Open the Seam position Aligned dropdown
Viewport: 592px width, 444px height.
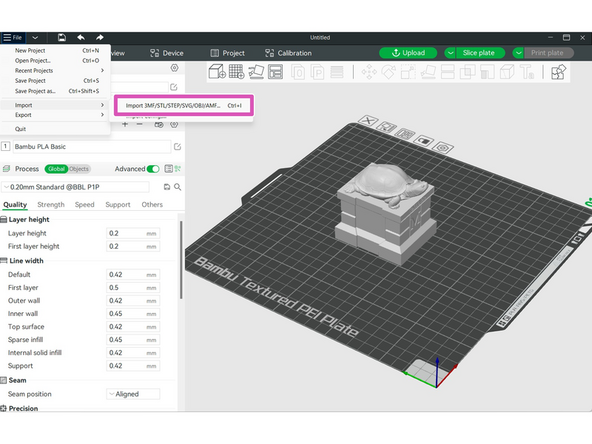[x=133, y=394]
